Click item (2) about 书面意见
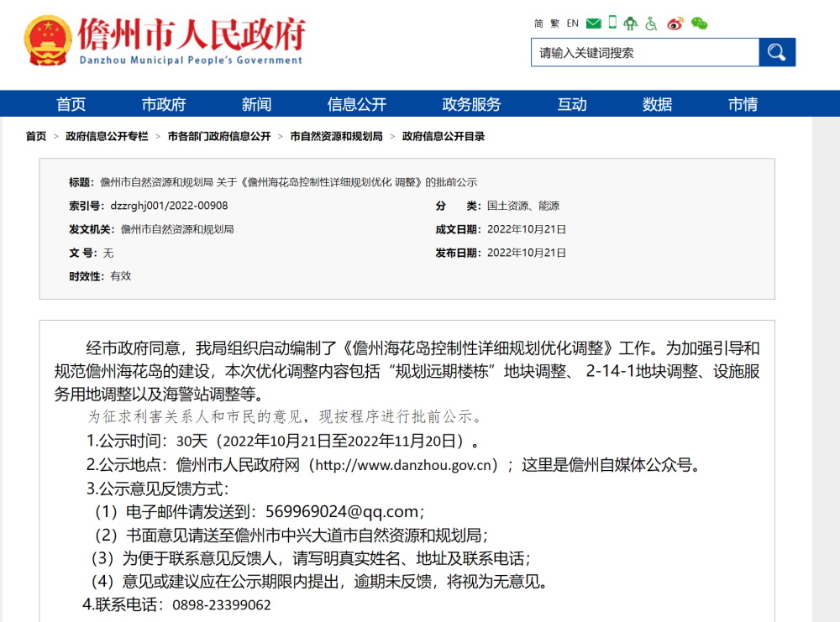 coord(292,536)
